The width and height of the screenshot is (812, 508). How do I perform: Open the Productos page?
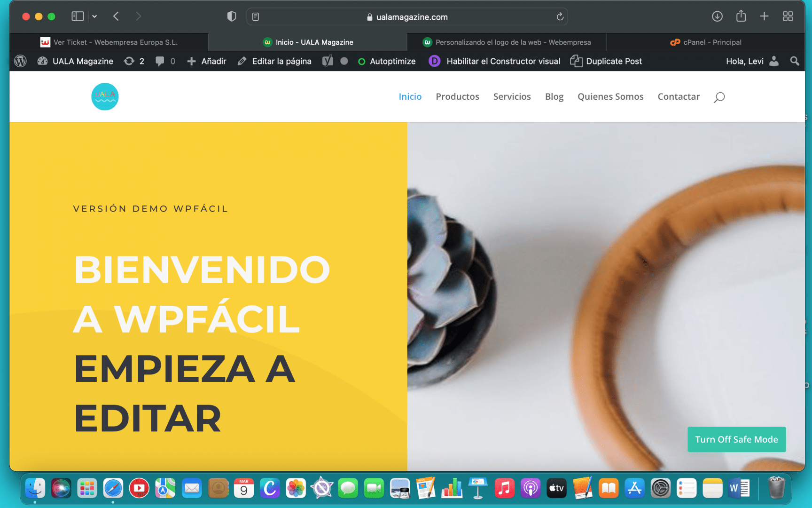[x=458, y=96]
